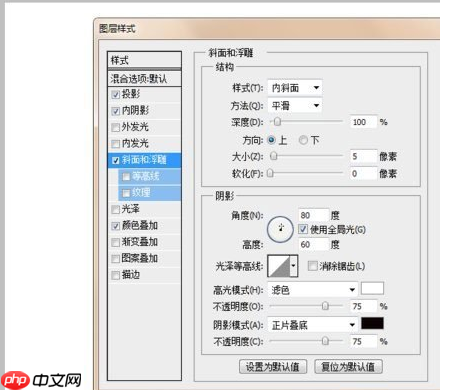Select the 上 direction radio button
The width and height of the screenshot is (471, 390).
(272, 140)
